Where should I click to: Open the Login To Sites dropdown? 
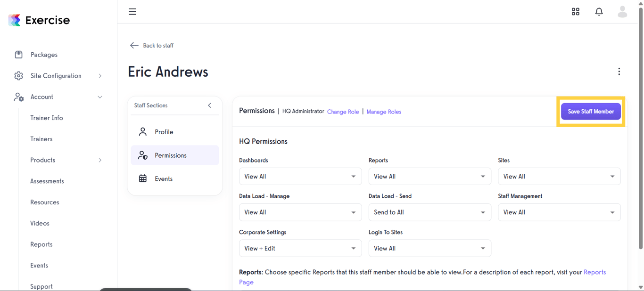[430, 249]
